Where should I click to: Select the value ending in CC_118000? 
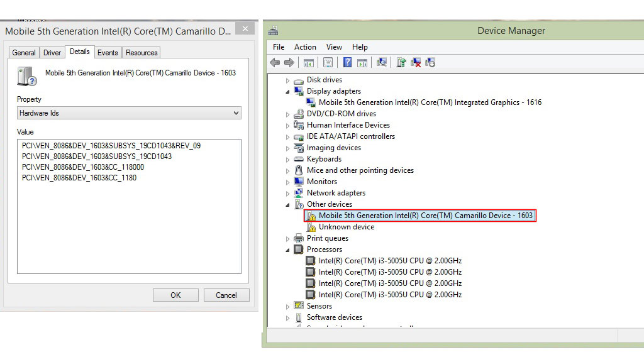(x=83, y=167)
